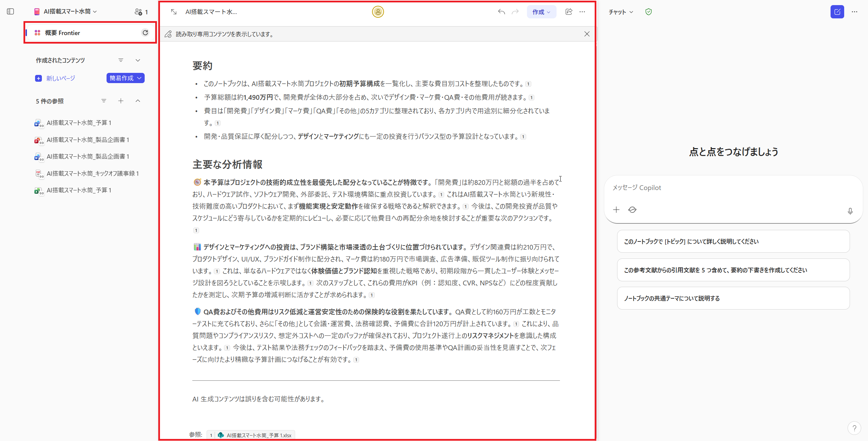The width and height of the screenshot is (868, 441).
Task: Collapse the 5 件の参照 section
Action: pos(138,101)
